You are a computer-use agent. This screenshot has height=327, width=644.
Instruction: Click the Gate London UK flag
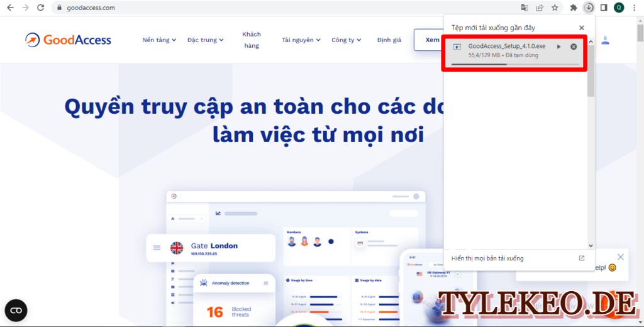177,248
